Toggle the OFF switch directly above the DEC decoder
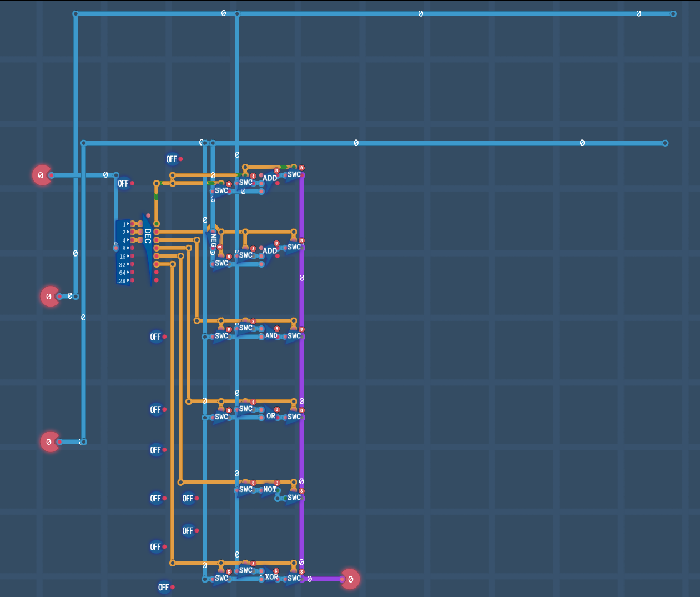Viewport: 700px width, 597px height. point(124,183)
